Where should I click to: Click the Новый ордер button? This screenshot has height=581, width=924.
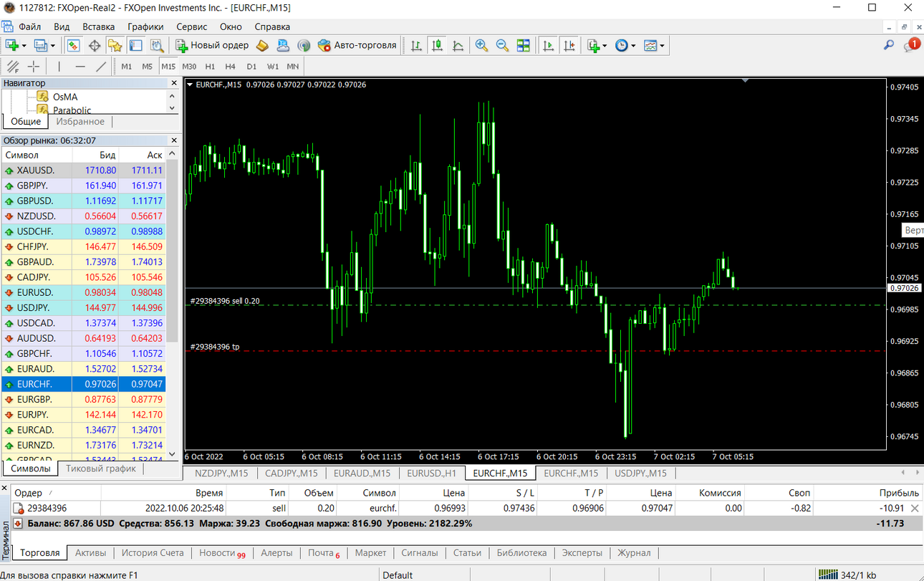[x=212, y=45]
